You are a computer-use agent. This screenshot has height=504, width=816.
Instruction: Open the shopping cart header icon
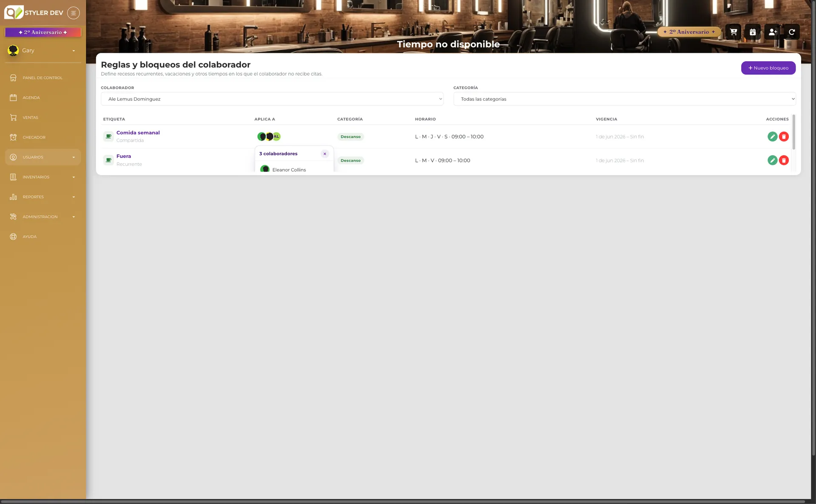[733, 32]
